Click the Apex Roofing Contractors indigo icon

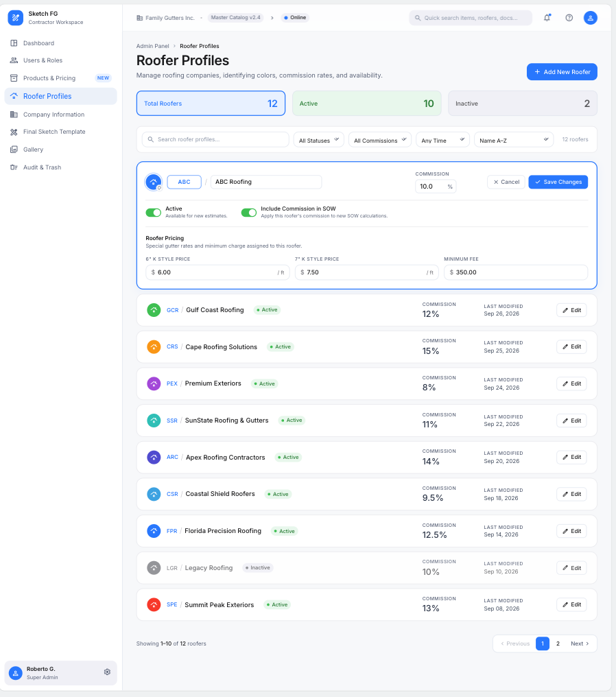(154, 458)
